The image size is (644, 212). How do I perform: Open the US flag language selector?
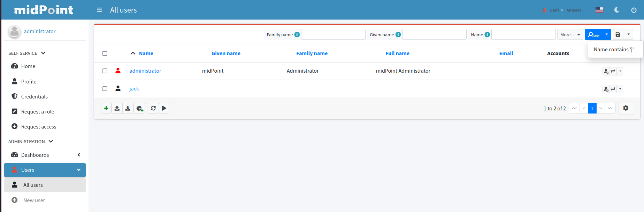599,10
